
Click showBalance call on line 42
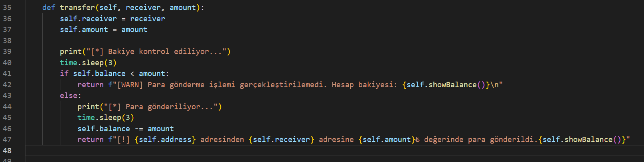pyautogui.click(x=452, y=85)
